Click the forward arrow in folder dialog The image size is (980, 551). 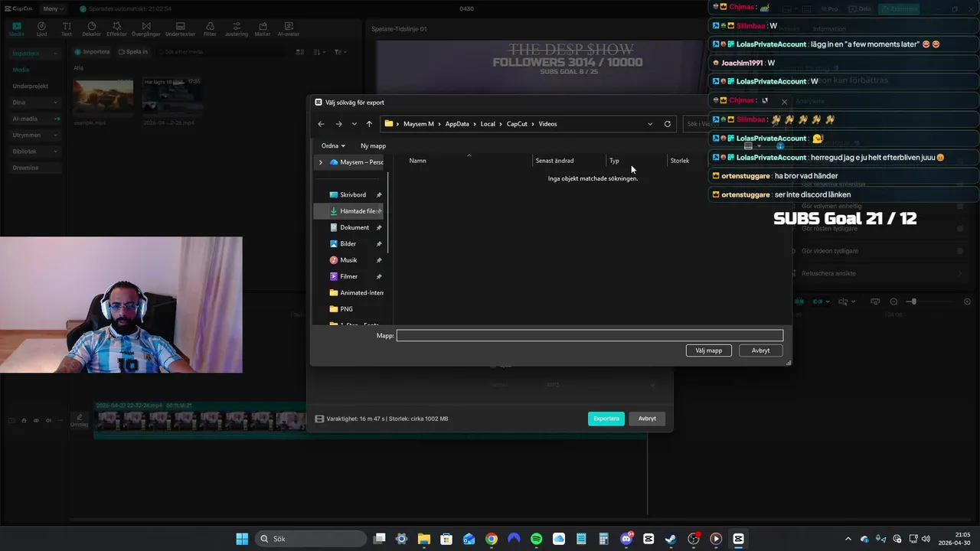[338, 124]
